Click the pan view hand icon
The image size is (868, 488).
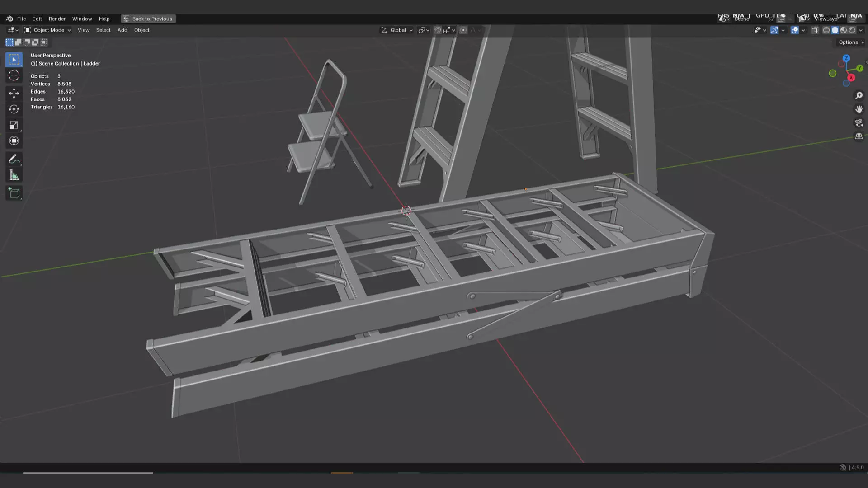click(x=859, y=109)
